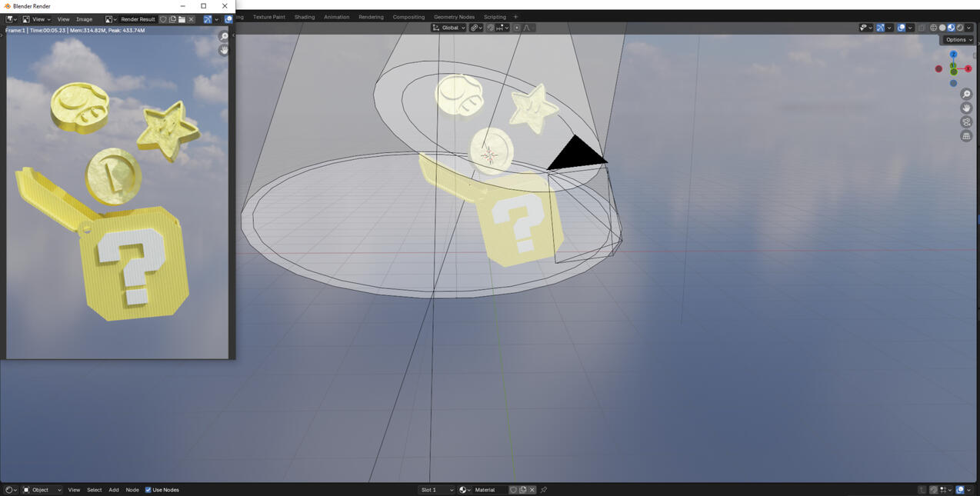
Task: Toggle viewport overlays button
Action: pyautogui.click(x=902, y=28)
